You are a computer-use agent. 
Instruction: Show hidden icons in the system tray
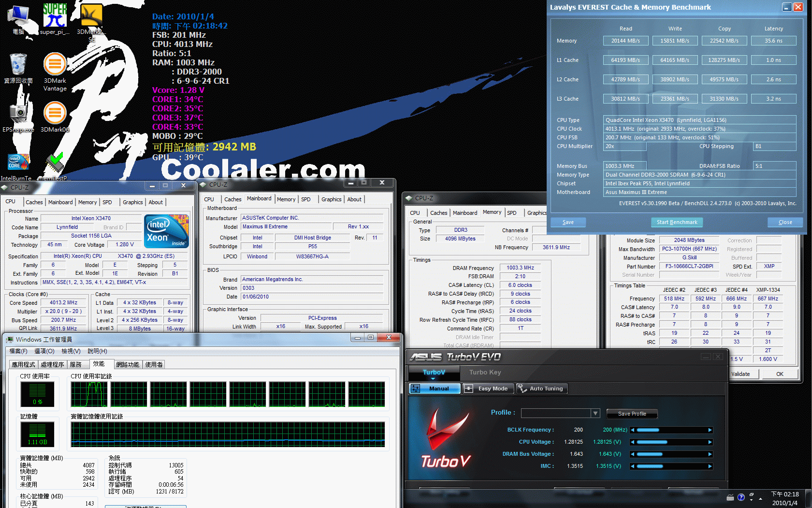760,499
